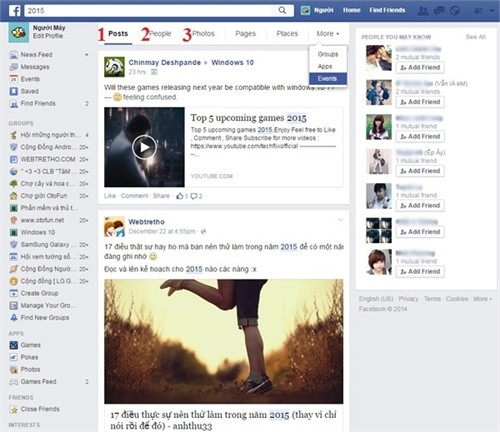Open account menu arrow in top bar
This screenshot has height=433, width=500.
click(492, 11)
